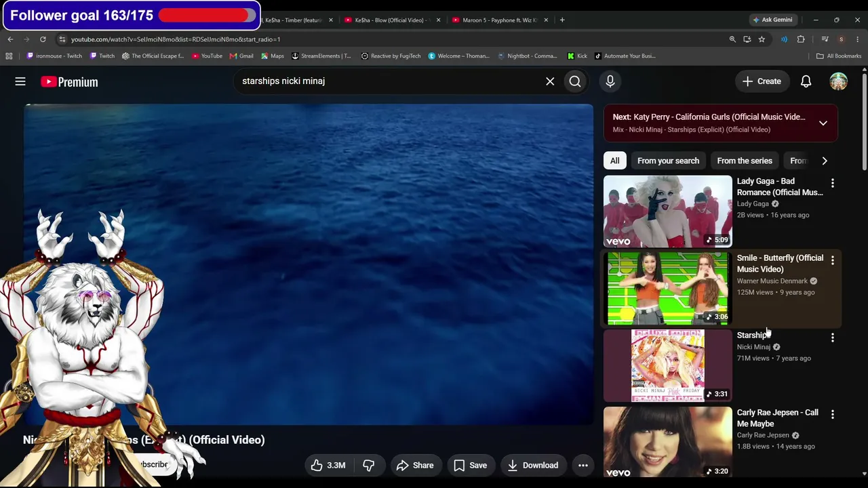Click the browser address bar URL

pos(176,39)
